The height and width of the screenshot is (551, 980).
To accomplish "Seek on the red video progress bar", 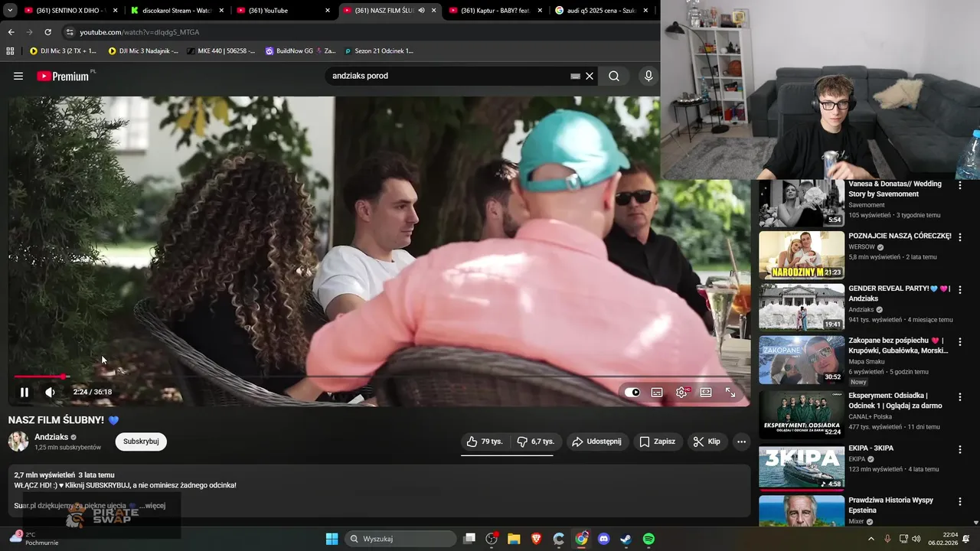I will click(380, 377).
